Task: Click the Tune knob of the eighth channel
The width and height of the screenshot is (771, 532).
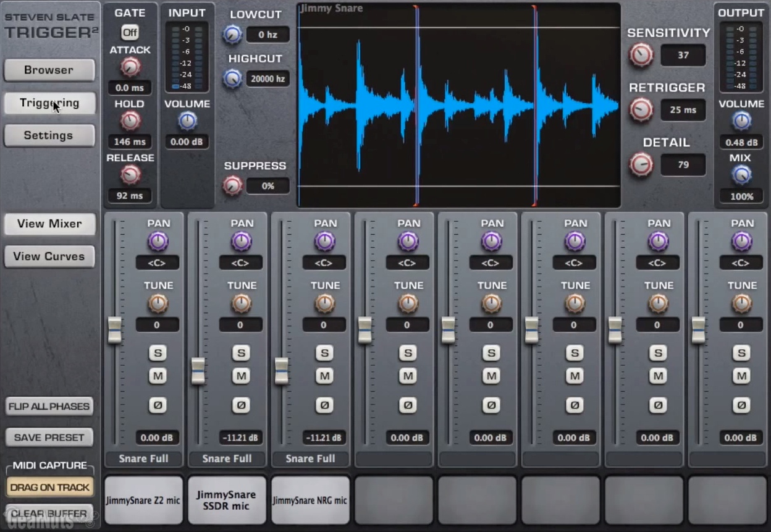Action: (742, 303)
